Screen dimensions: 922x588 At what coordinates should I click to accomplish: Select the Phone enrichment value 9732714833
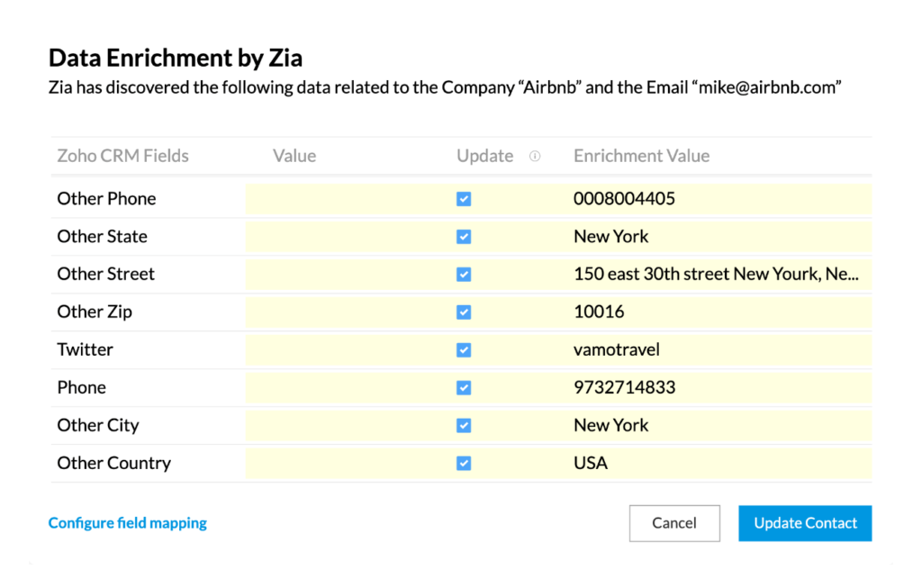[624, 387]
